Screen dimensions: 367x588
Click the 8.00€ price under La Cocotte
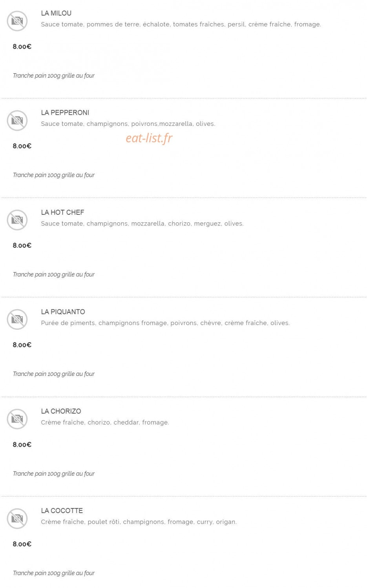(x=22, y=544)
